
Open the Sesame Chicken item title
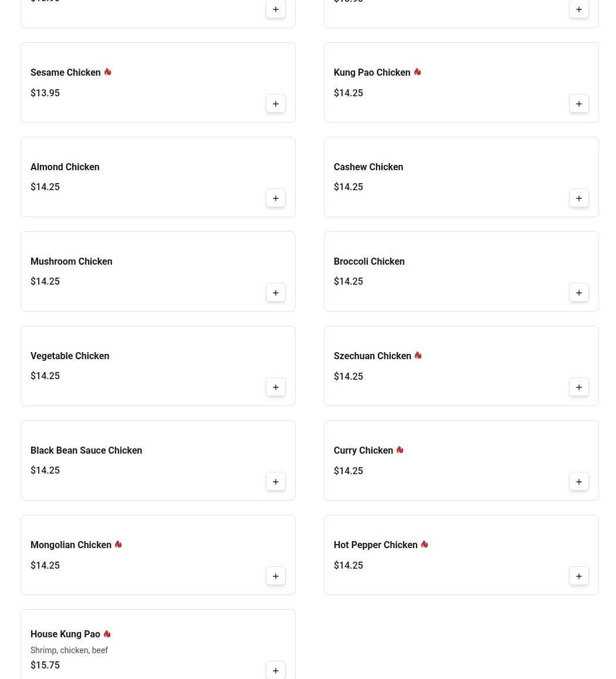tap(66, 73)
